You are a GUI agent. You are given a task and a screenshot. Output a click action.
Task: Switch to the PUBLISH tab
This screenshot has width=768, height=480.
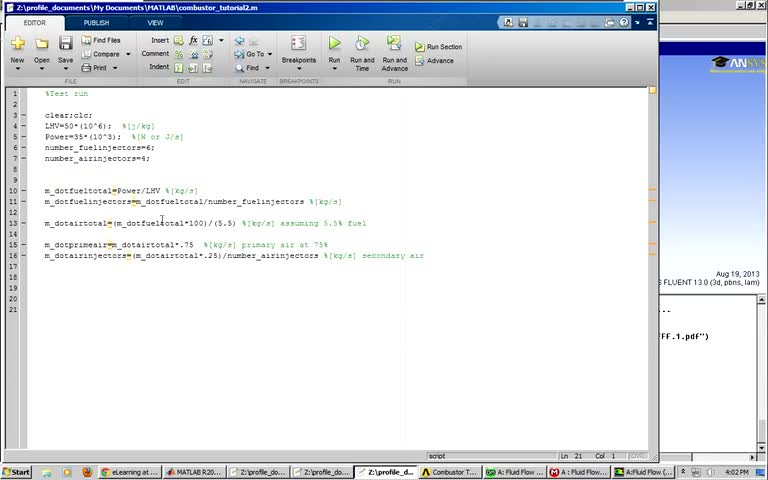point(96,23)
